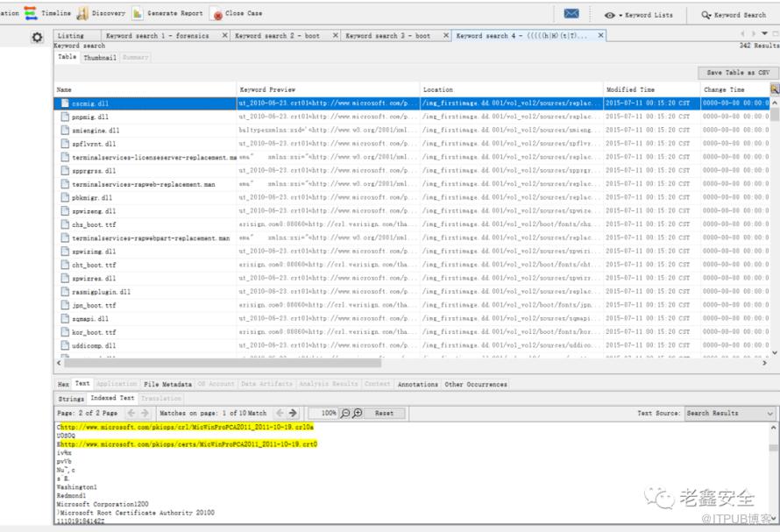Open the Keyword Search dropdown
The image size is (780, 532).
point(734,15)
